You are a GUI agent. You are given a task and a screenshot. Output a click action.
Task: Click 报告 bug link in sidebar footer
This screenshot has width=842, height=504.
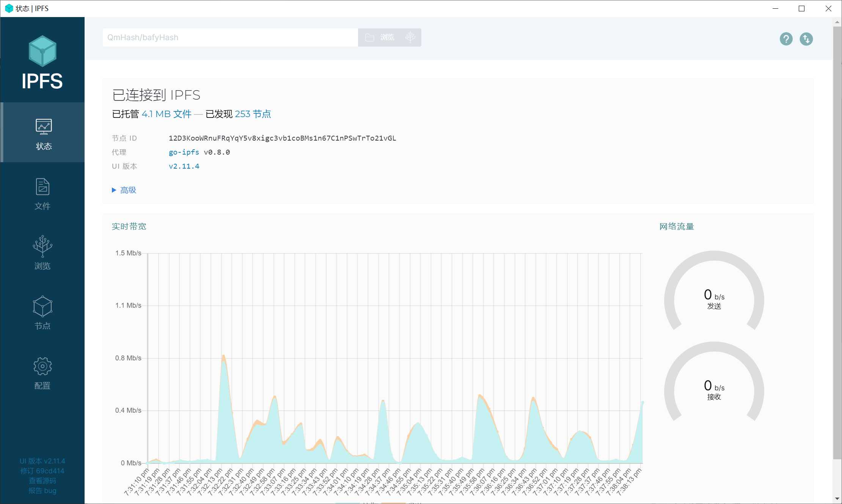click(x=42, y=491)
